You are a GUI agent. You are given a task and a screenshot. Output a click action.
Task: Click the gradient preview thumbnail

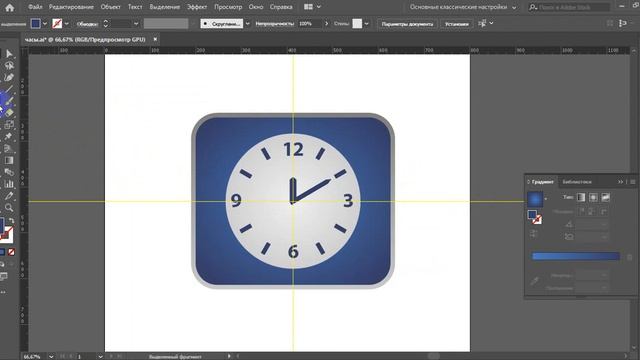pyautogui.click(x=535, y=199)
